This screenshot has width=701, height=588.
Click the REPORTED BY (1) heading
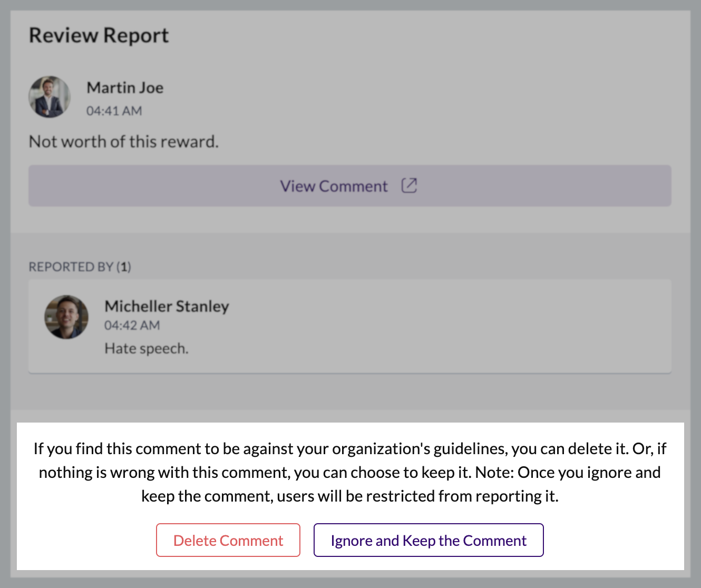(80, 267)
